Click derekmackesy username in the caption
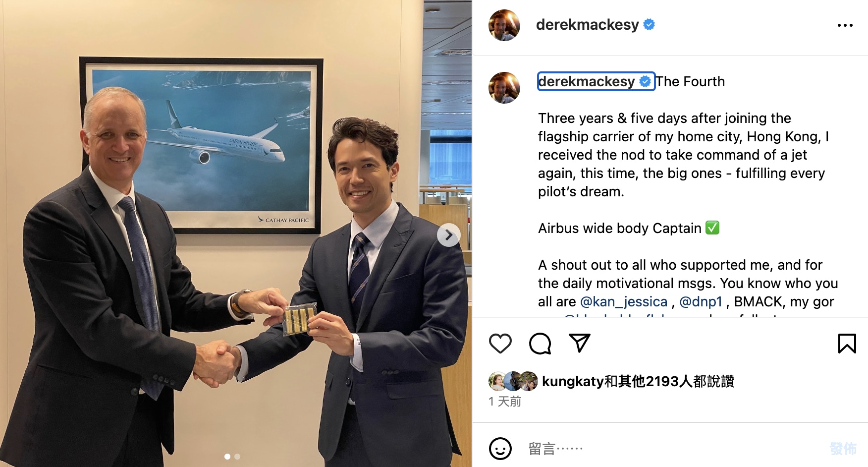 pos(587,81)
